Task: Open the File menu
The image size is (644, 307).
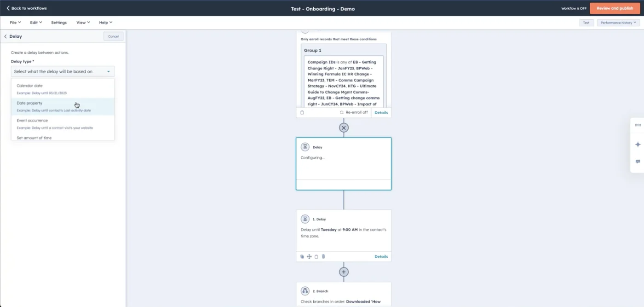Action: point(15,23)
